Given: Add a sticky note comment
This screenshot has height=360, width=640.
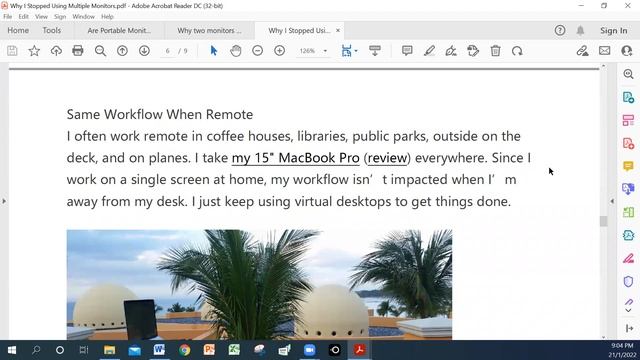Looking at the screenshot, I should (407, 51).
